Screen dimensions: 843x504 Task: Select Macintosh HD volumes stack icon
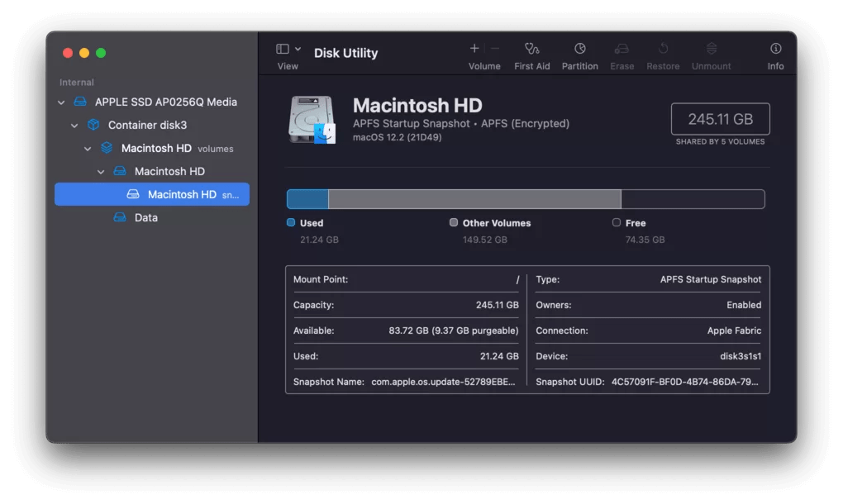tap(107, 148)
